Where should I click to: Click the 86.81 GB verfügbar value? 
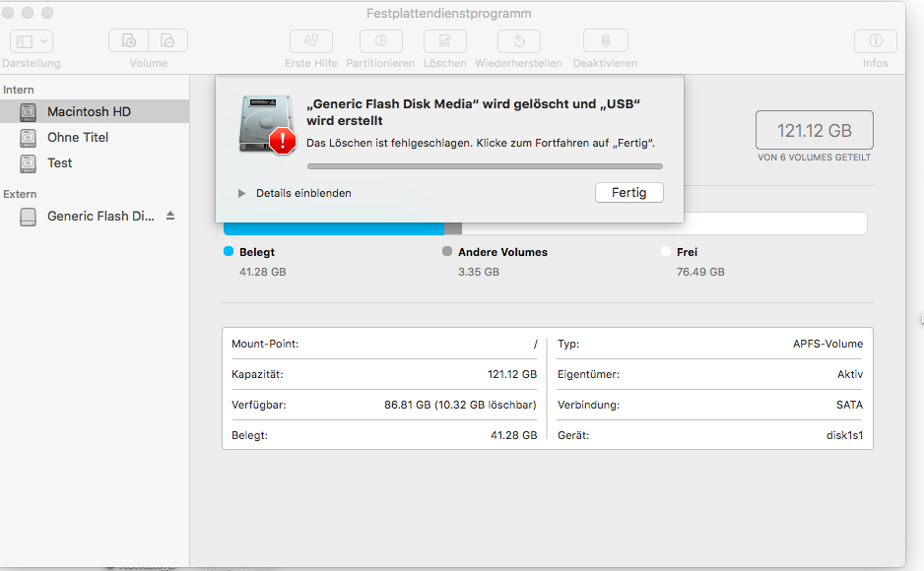click(x=460, y=405)
